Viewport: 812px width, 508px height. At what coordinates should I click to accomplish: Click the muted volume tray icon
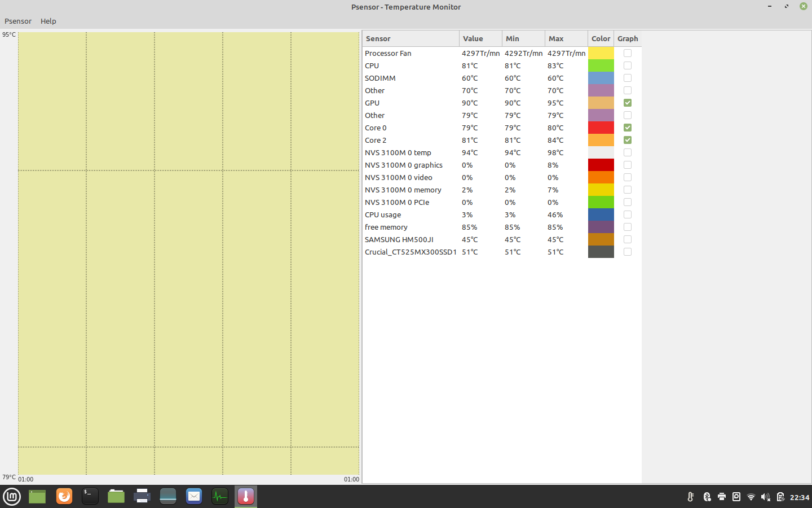pyautogui.click(x=765, y=497)
